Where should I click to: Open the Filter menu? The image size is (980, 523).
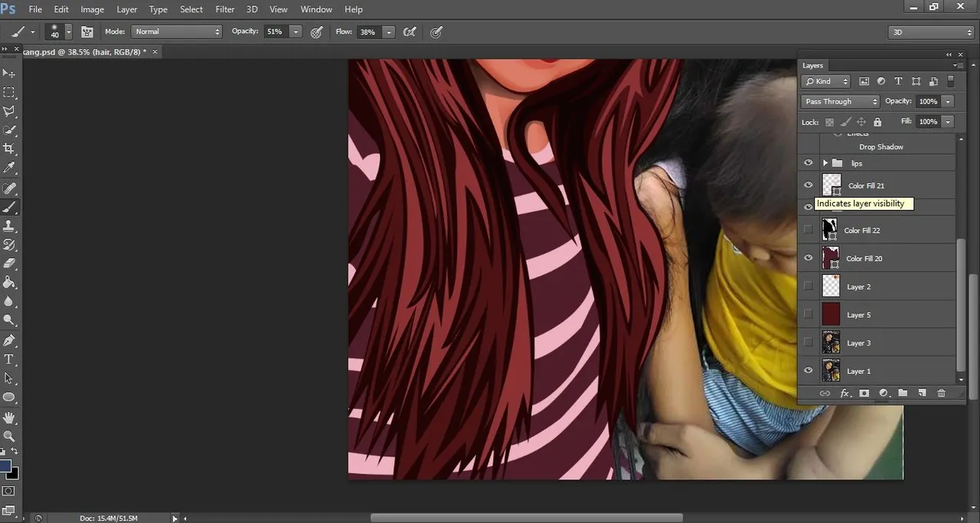tap(225, 9)
